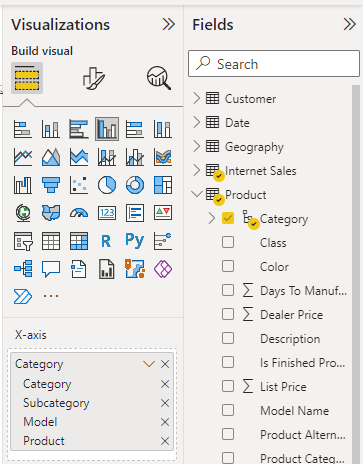Select the Power Automate visual
This screenshot has height=464, width=363.
[x=23, y=296]
